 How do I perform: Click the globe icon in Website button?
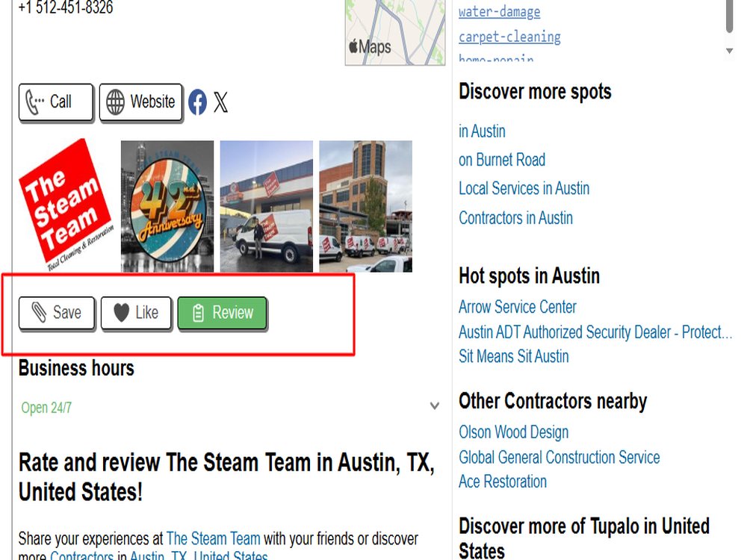(115, 102)
